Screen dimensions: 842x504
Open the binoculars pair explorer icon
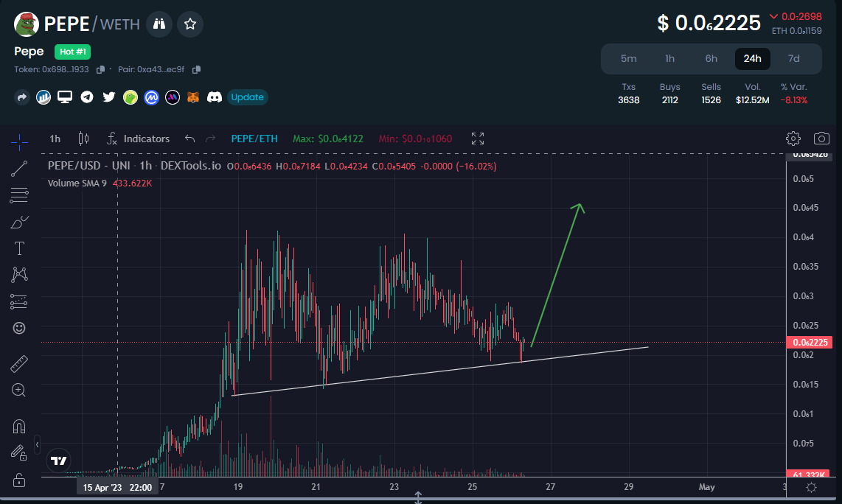point(159,24)
